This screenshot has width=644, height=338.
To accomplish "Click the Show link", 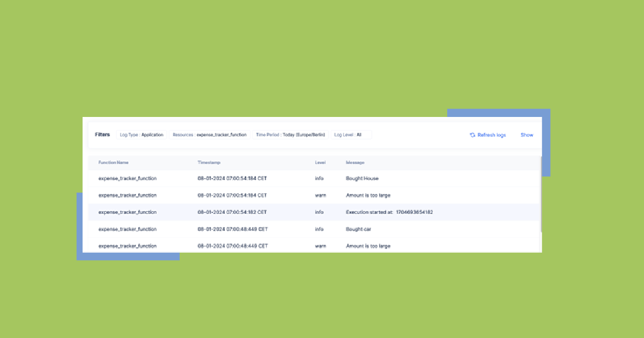I will (x=527, y=135).
